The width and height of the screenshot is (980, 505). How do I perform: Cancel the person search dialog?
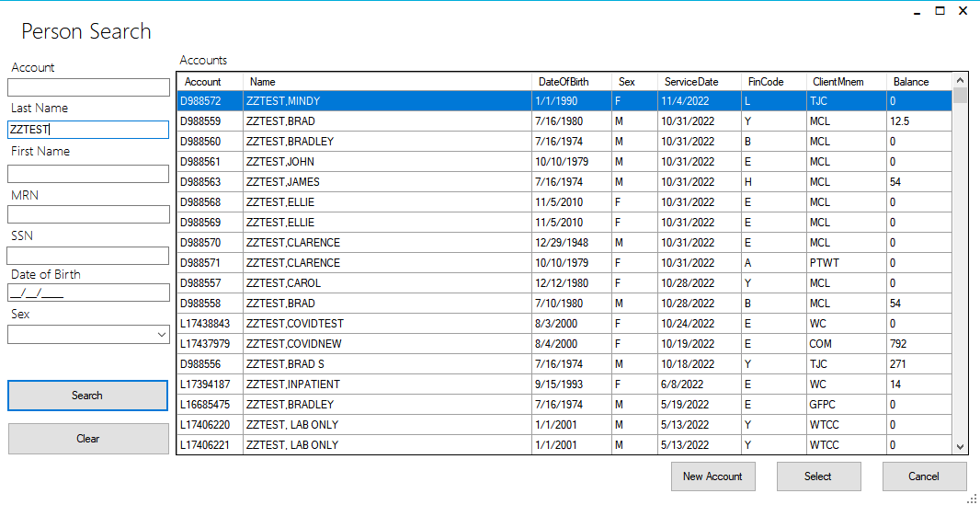point(924,476)
